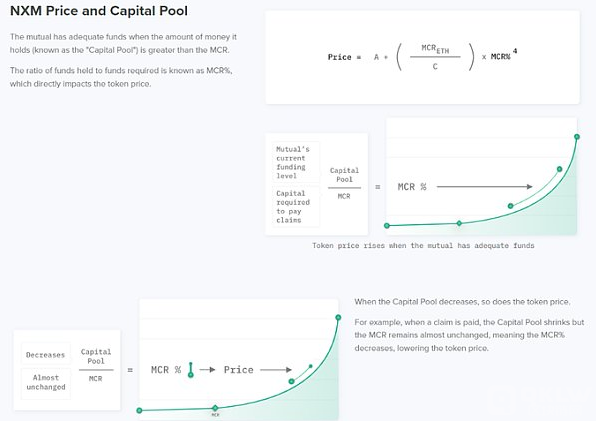Click the NXM Price and Capital Pool heading
Viewport: 596px width, 421px height.
(x=99, y=11)
